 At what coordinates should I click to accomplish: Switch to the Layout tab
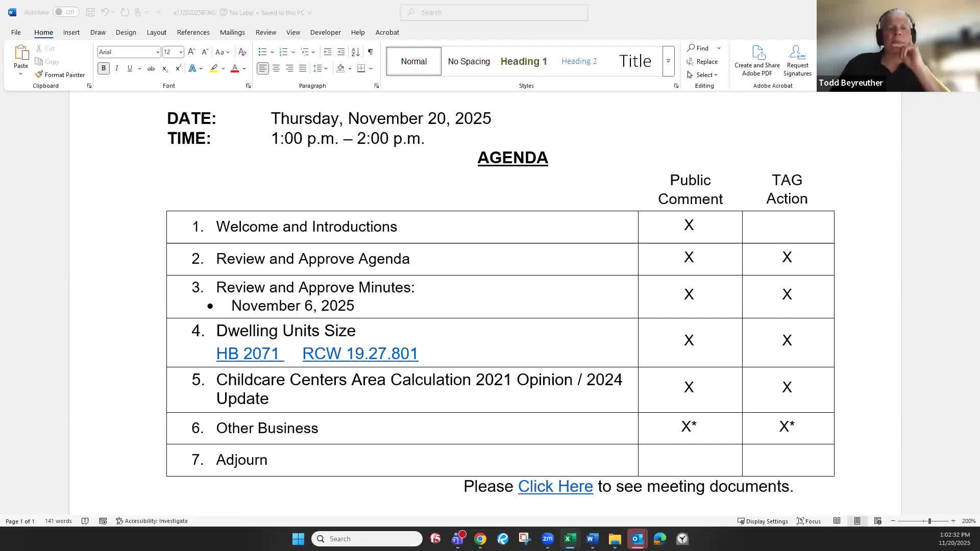point(156,32)
